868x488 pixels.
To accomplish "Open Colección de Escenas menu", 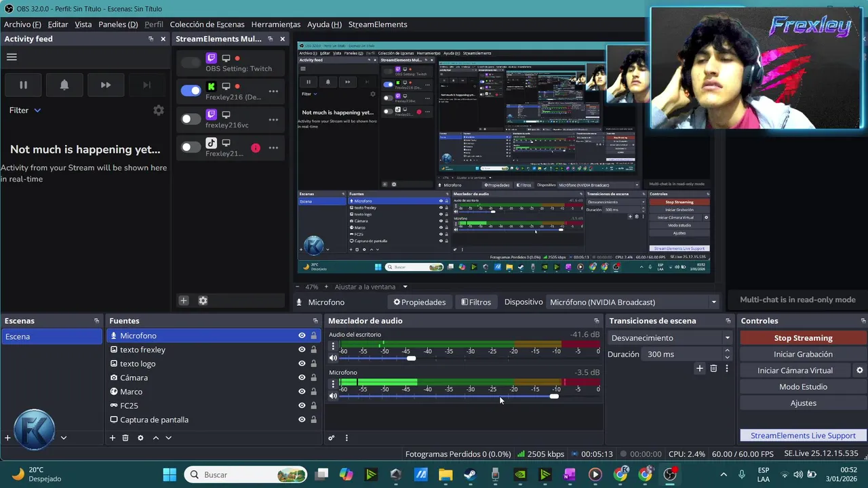I will tap(207, 24).
